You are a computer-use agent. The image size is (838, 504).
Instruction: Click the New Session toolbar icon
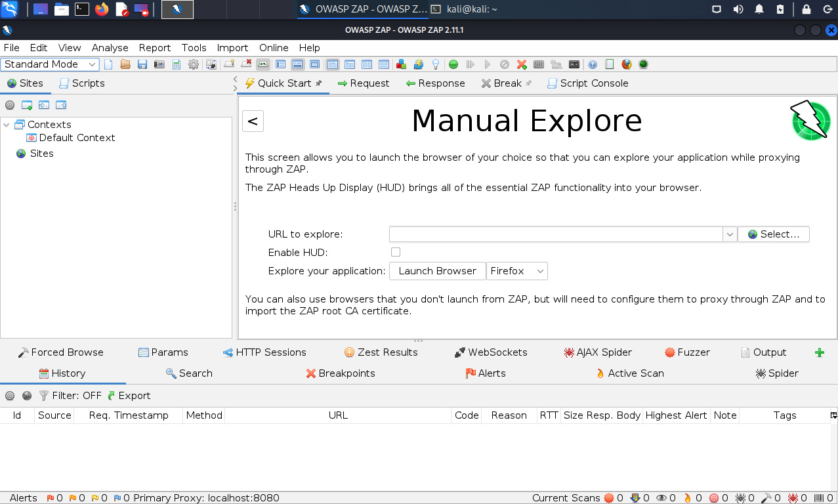coord(109,64)
